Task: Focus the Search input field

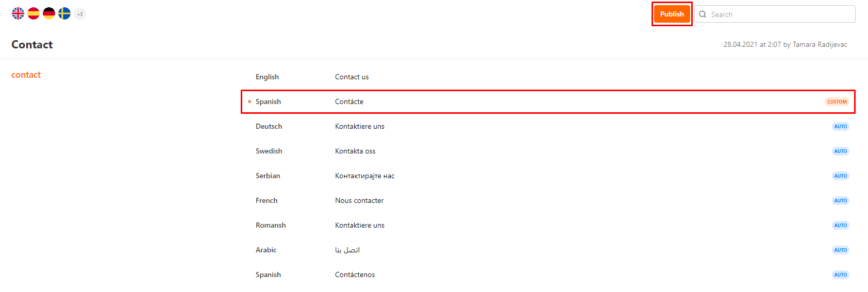Action: point(775,14)
